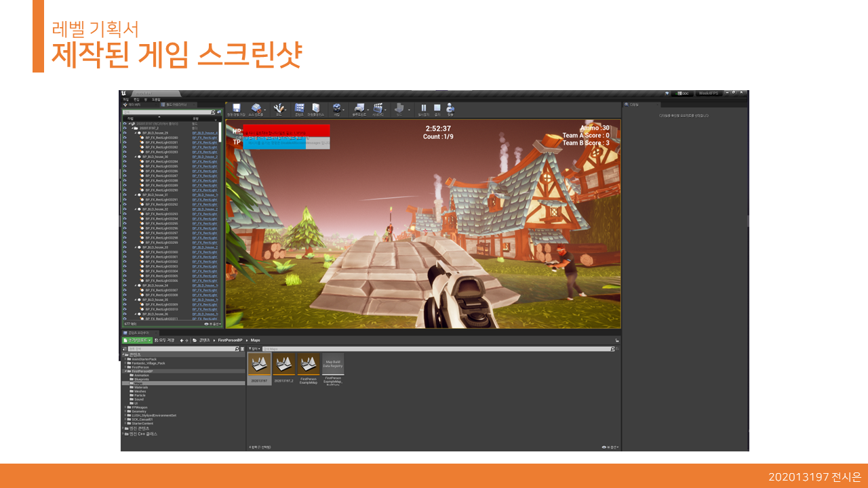868x488 pixels.
Task: Collapse the BP_BLD_house_29 outliner node
Action: (136, 133)
